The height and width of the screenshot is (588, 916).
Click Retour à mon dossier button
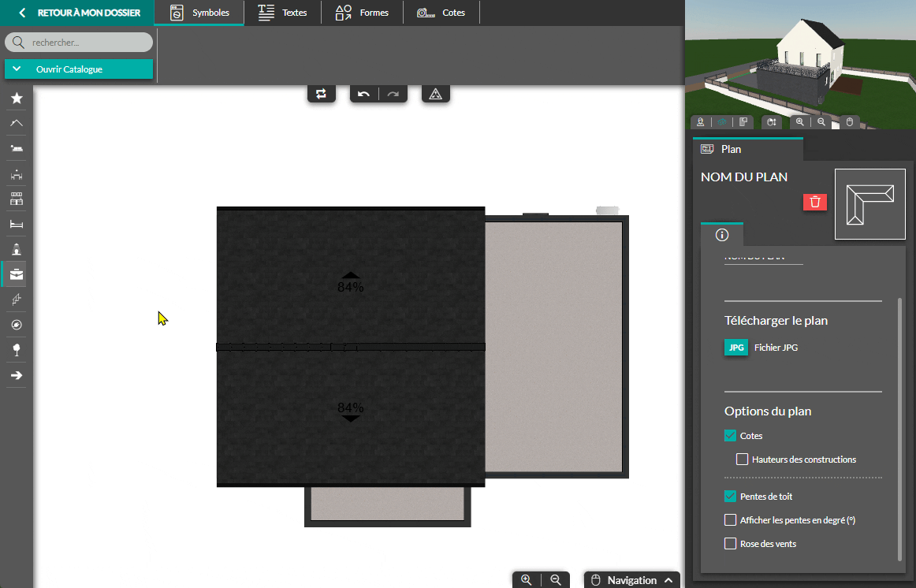pyautogui.click(x=79, y=13)
